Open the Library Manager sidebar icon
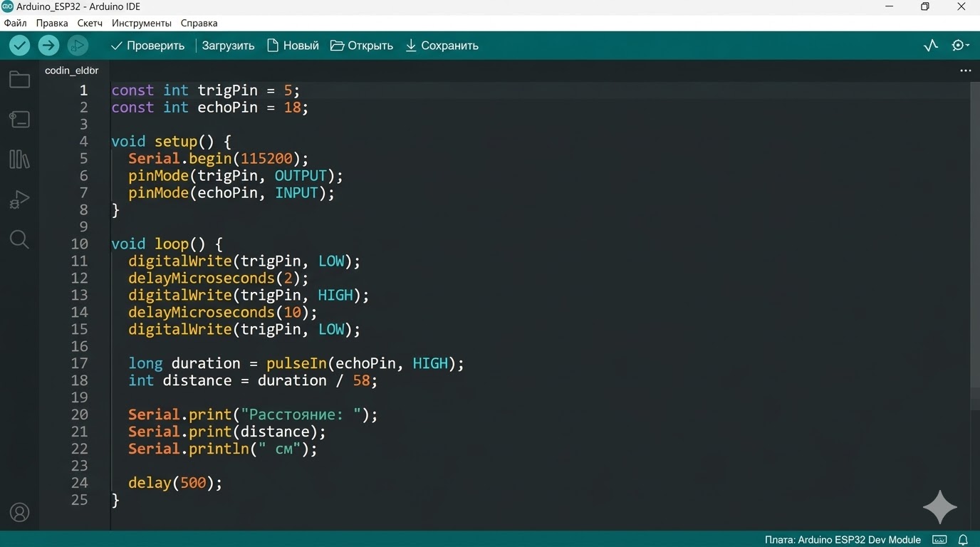The width and height of the screenshot is (980, 547). click(x=19, y=159)
